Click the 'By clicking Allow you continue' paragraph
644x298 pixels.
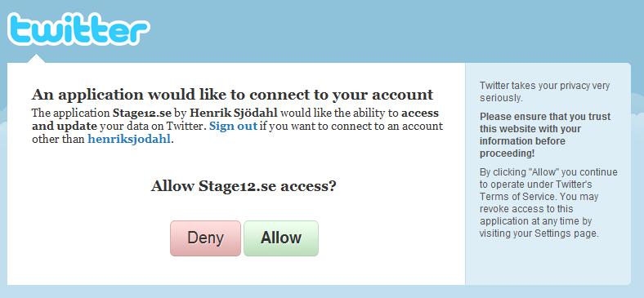548,202
